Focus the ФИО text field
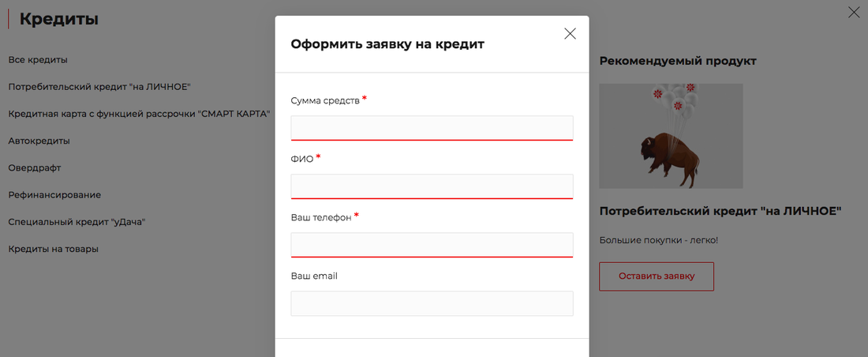868x357 pixels. [x=432, y=186]
